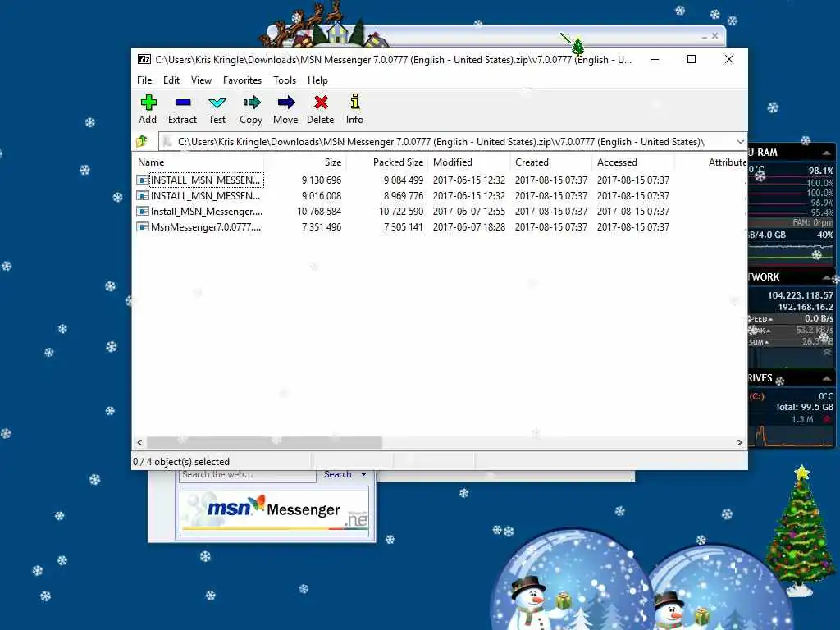Click the Search link in the MSN window
This screenshot has height=630, width=840.
(337, 474)
